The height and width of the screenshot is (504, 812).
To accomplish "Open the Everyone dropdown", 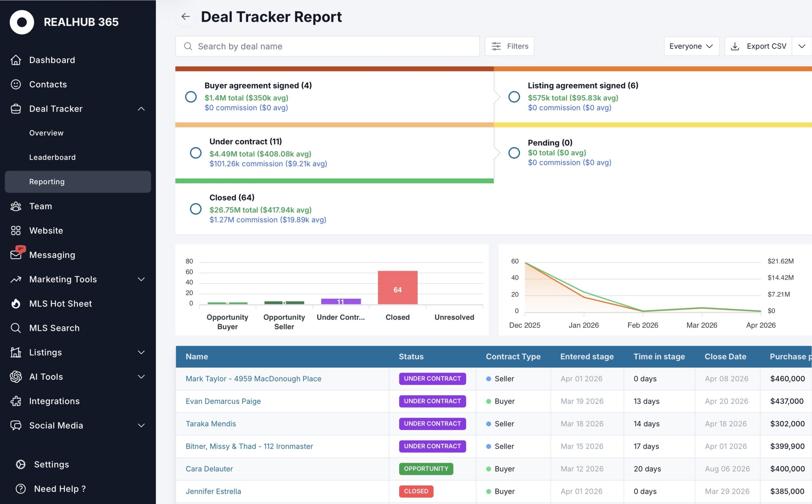I will point(691,46).
